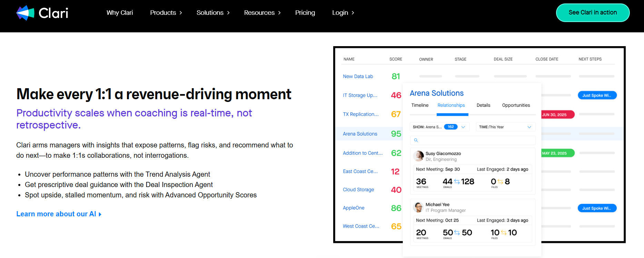Open the TIME: This Year dropdown
The image size is (644, 258).
point(506,127)
